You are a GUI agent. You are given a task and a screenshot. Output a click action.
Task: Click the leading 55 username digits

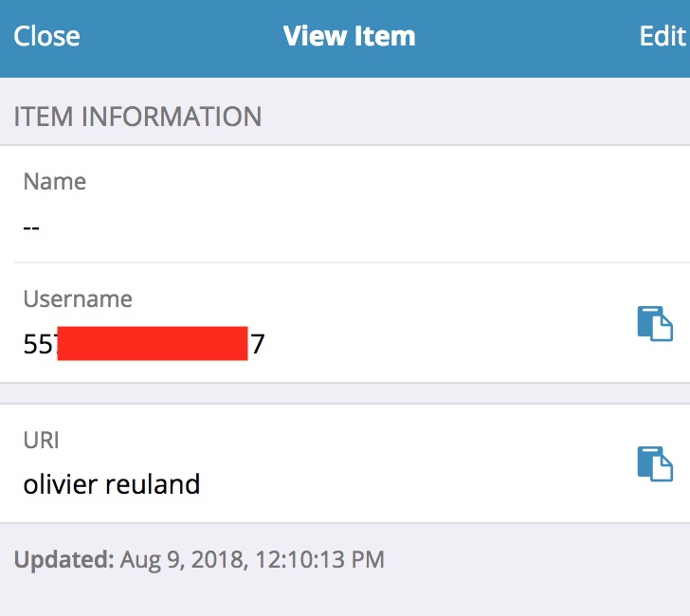point(39,344)
